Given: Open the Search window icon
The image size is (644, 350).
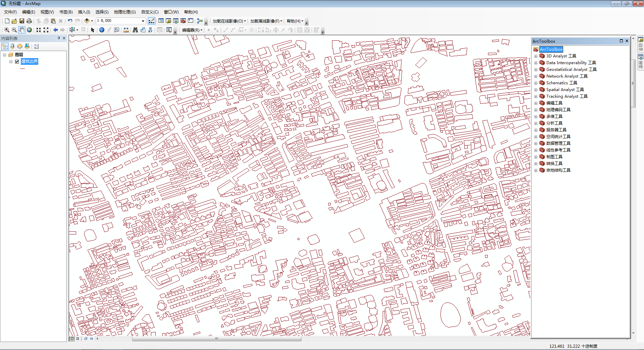Looking at the screenshot, I should click(176, 21).
